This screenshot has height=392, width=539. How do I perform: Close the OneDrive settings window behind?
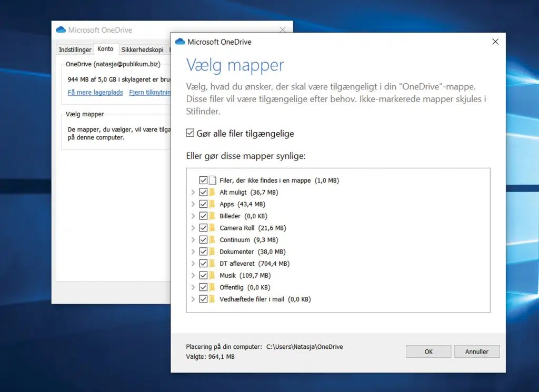tap(283, 30)
